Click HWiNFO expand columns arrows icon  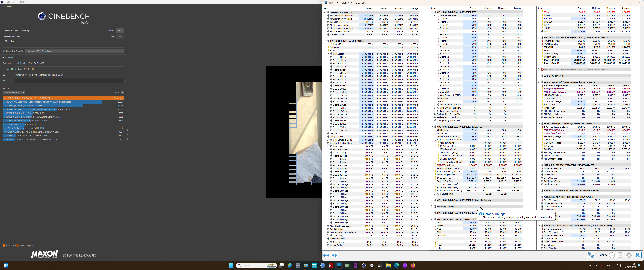tap(326, 255)
